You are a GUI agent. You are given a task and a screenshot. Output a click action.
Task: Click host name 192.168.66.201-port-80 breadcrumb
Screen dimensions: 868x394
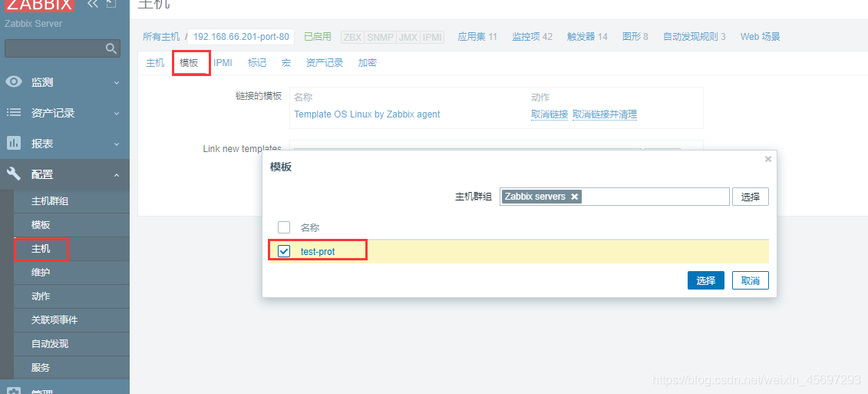(x=241, y=37)
